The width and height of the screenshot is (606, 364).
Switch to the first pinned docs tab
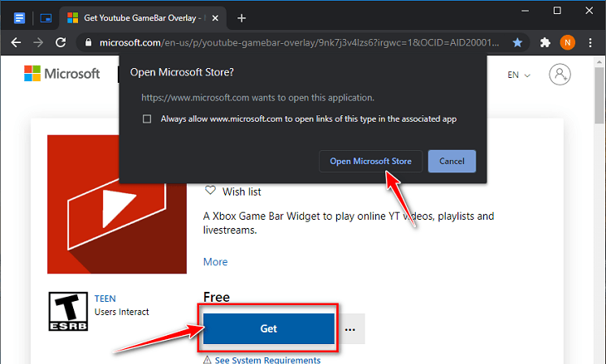tap(19, 17)
